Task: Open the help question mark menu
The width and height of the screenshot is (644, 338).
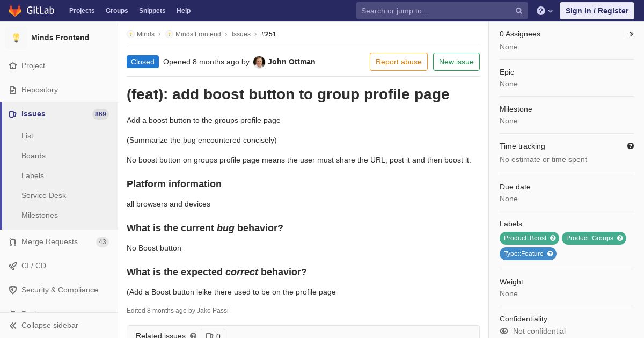Action: coord(545,11)
